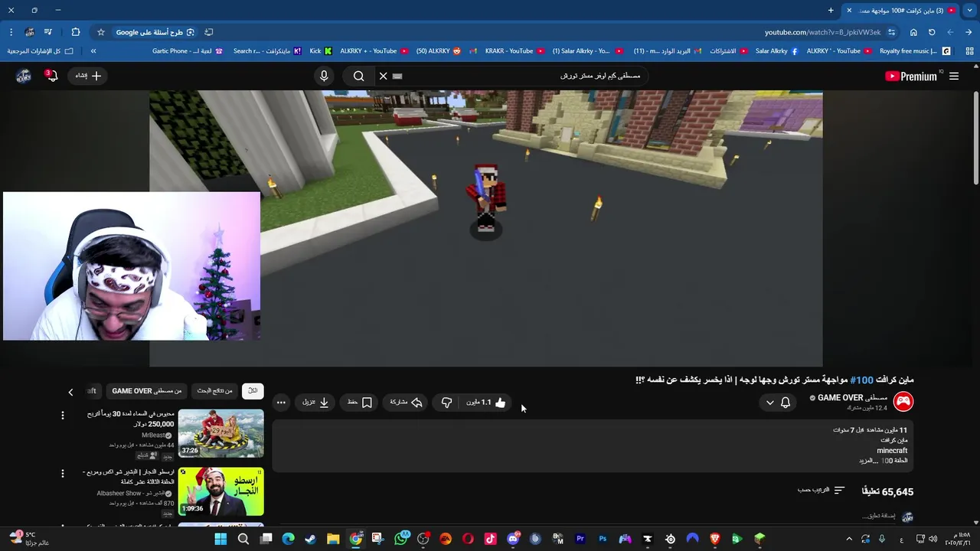Click the browser address bar URL
Image resolution: width=980 pixels, height=551 pixels.
(x=823, y=32)
